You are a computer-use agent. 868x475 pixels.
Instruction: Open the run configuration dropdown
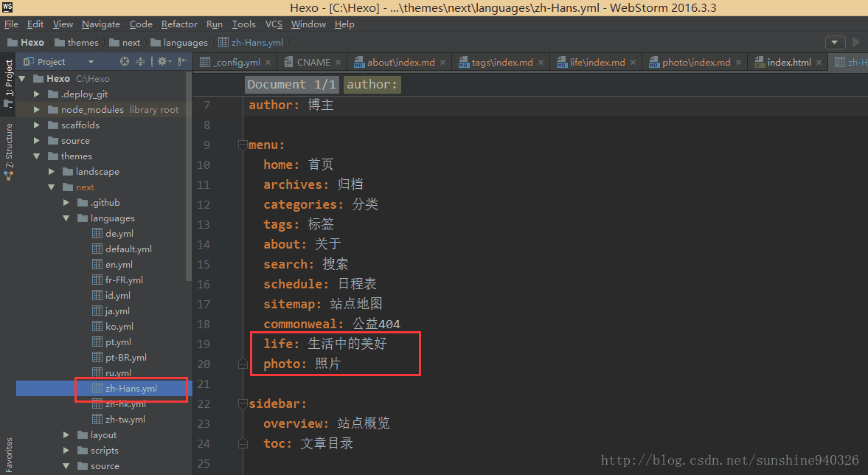click(x=835, y=43)
